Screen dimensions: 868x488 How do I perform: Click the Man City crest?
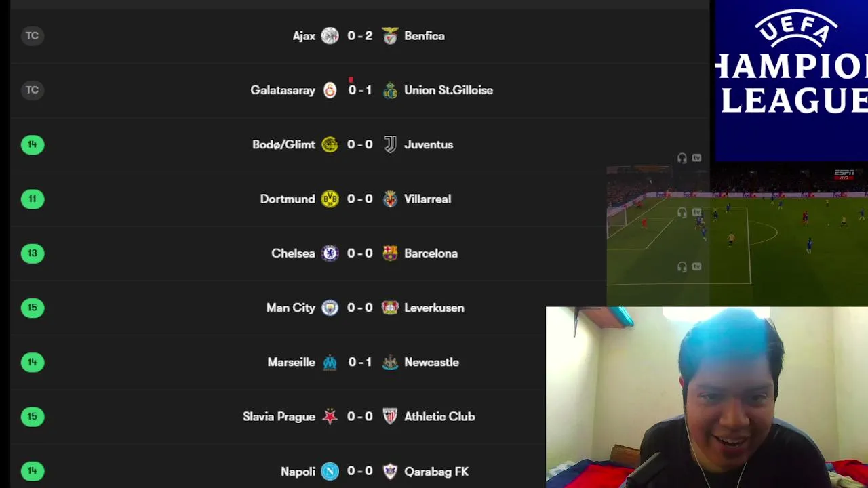pos(330,308)
